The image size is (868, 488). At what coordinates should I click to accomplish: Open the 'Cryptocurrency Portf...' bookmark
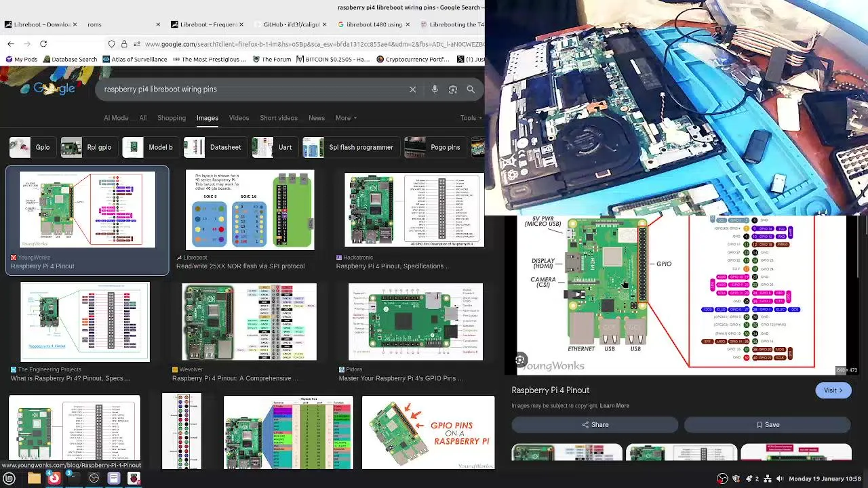pyautogui.click(x=412, y=59)
